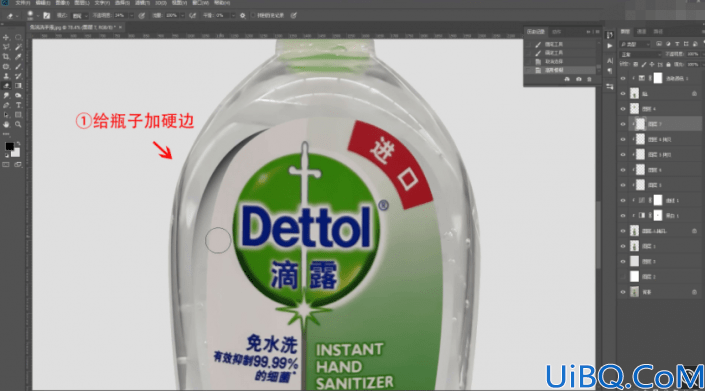Hide the 曲线 1 adjustment layer

coord(623,200)
